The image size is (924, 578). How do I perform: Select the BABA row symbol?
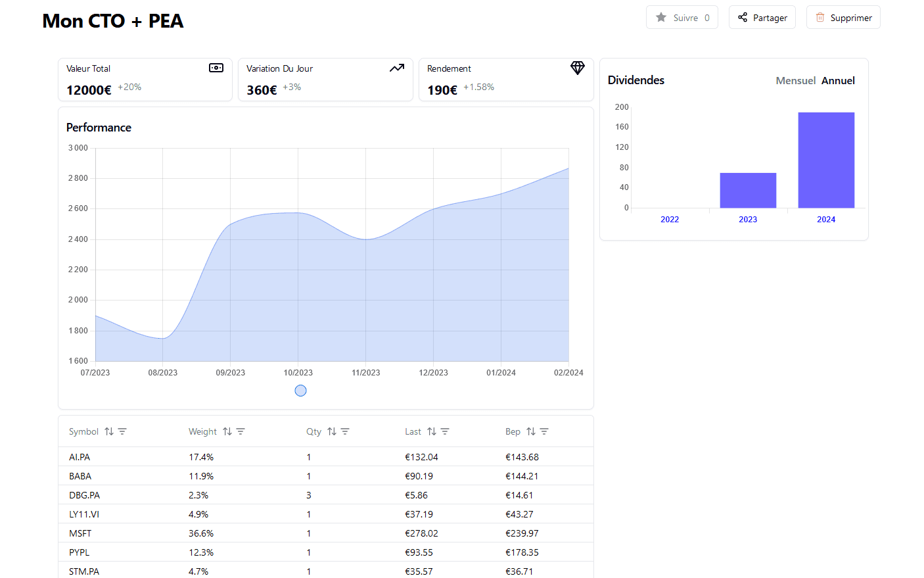pos(80,476)
